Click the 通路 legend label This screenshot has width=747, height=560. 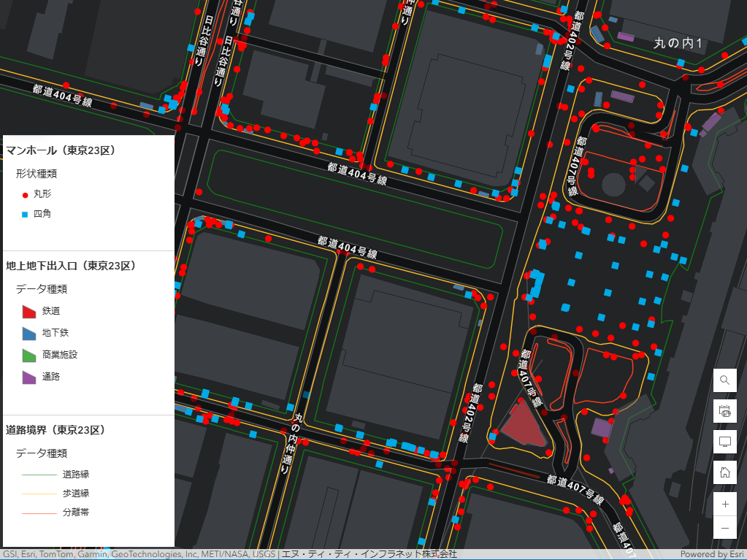click(51, 377)
